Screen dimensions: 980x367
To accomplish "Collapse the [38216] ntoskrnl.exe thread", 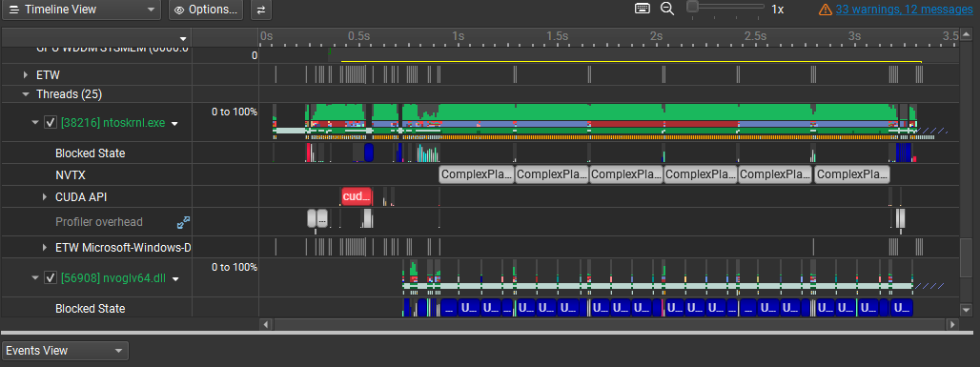I will click(x=35, y=123).
